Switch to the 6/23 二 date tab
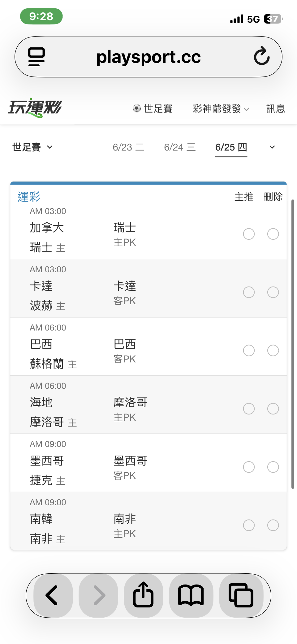 point(128,147)
